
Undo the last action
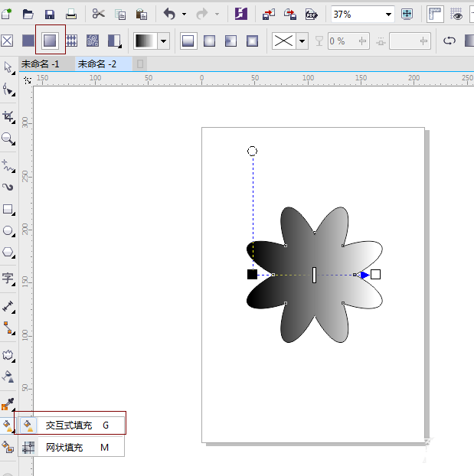point(169,14)
